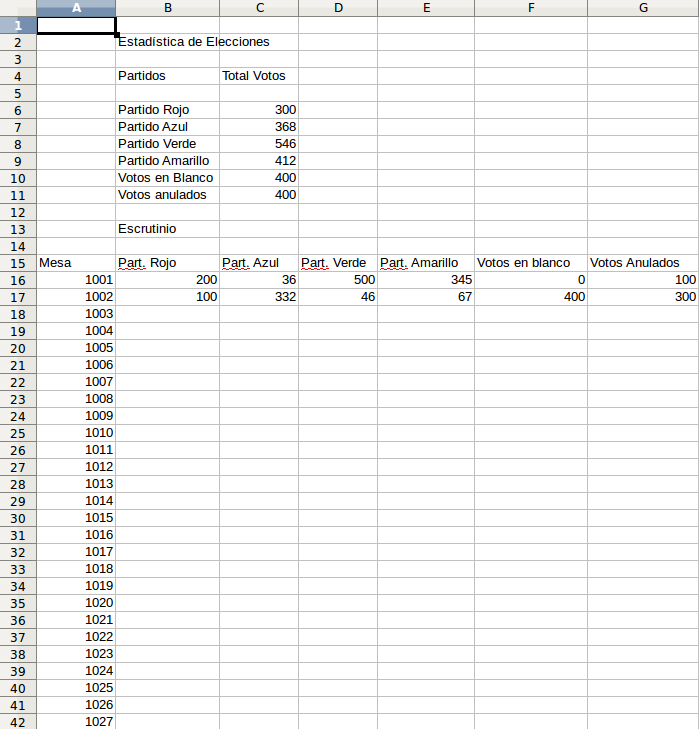Select the column G header
699x729 pixels.
[x=642, y=8]
